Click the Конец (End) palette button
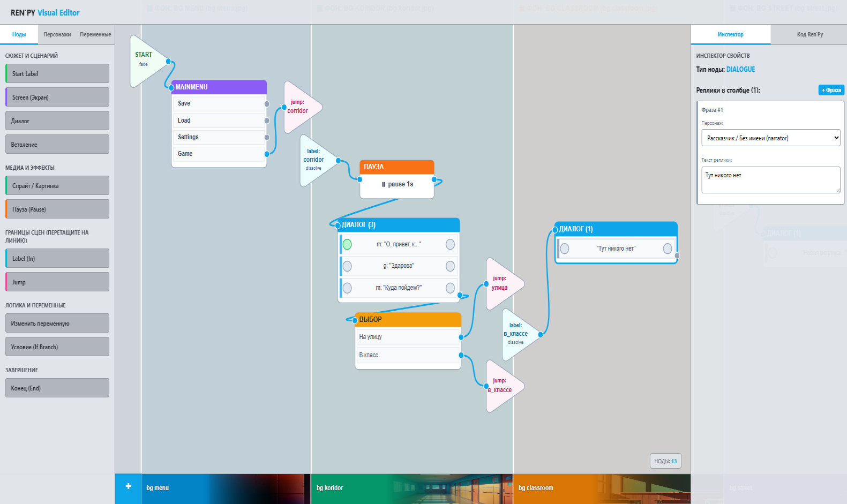The width and height of the screenshot is (847, 504). [x=57, y=388]
